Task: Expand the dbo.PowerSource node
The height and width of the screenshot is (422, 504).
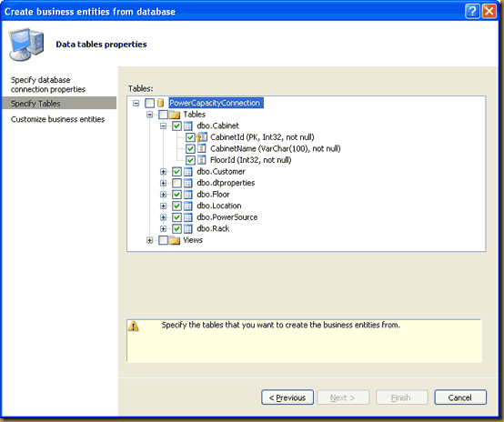Action: (163, 217)
